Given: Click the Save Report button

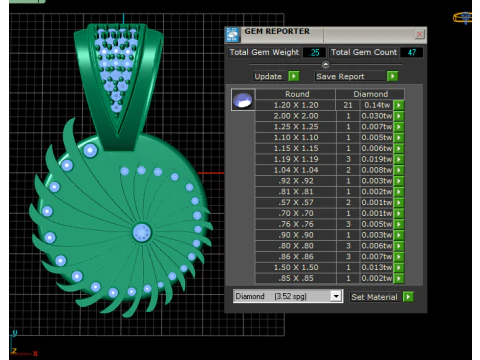Looking at the screenshot, I should pos(350,76).
